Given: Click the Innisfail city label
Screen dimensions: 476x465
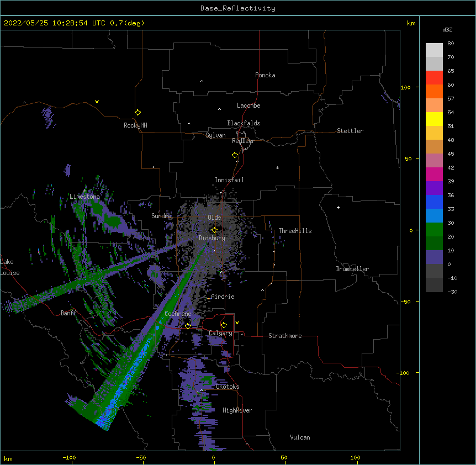Looking at the screenshot, I should click(229, 180).
